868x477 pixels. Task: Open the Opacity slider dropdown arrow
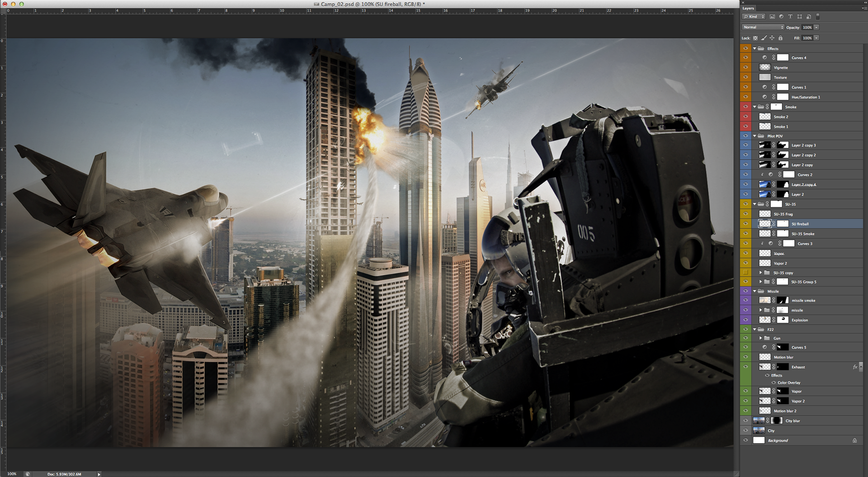[x=816, y=27]
